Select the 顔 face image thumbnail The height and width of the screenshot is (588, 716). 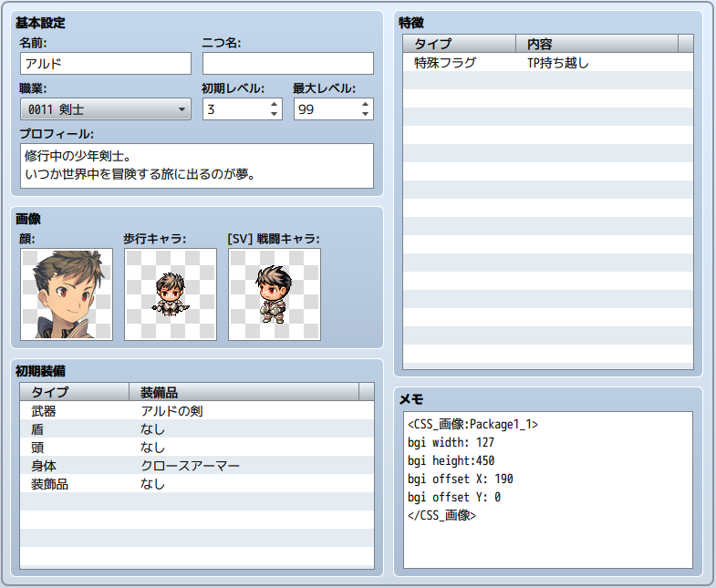coord(67,294)
